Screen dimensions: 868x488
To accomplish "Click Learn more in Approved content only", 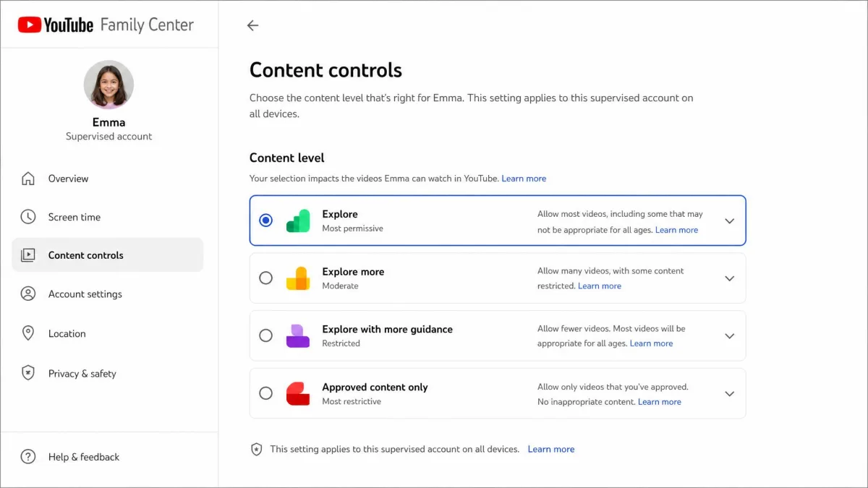I will tap(660, 402).
